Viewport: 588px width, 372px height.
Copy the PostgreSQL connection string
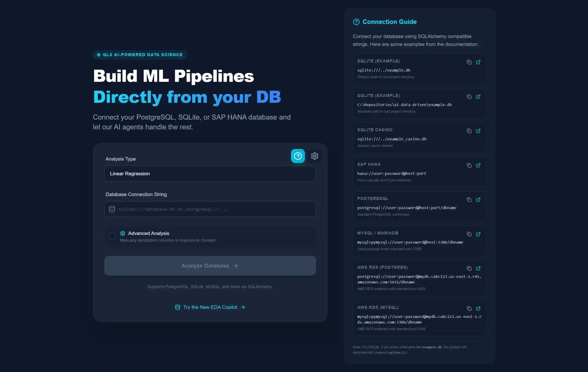click(469, 200)
